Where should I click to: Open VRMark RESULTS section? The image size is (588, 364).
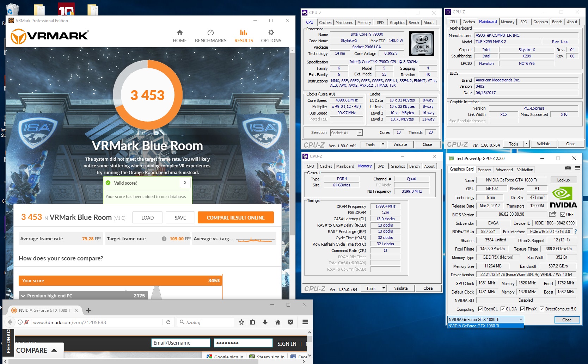[x=244, y=36]
